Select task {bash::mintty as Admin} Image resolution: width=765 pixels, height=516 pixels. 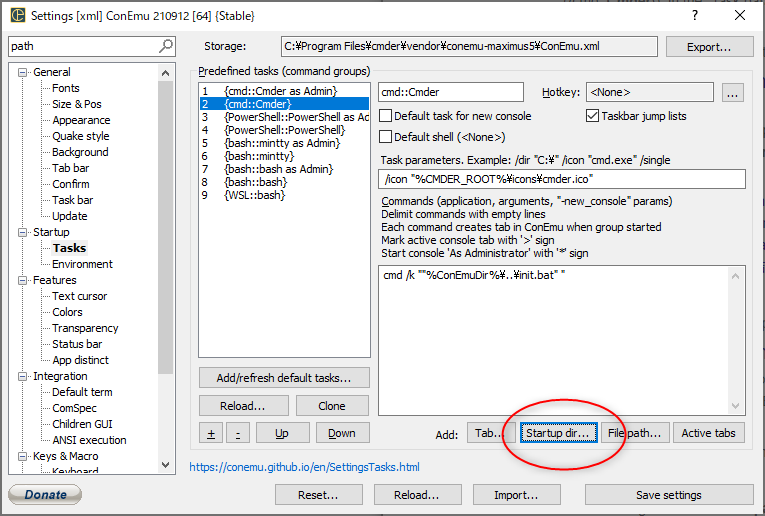tap(284, 143)
